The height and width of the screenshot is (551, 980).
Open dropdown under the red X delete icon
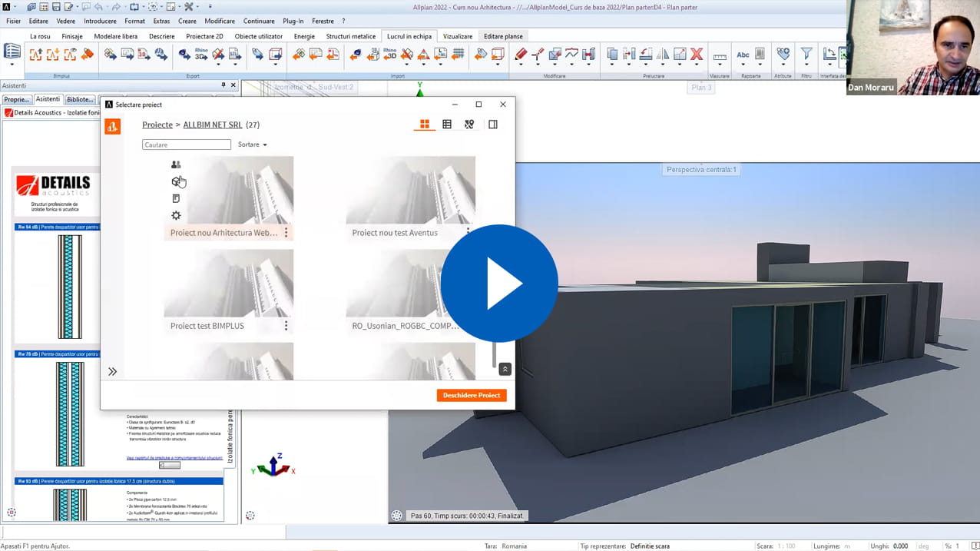click(697, 65)
